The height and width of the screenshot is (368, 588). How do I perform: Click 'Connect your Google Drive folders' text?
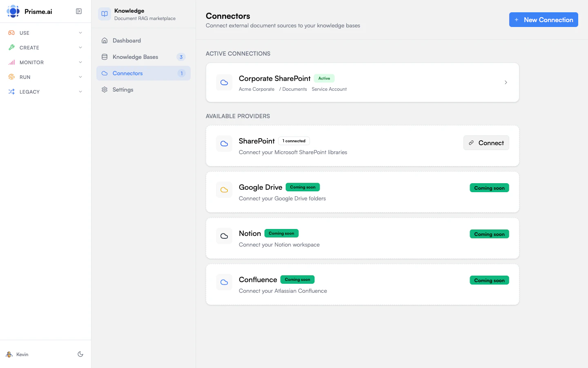tap(283, 198)
